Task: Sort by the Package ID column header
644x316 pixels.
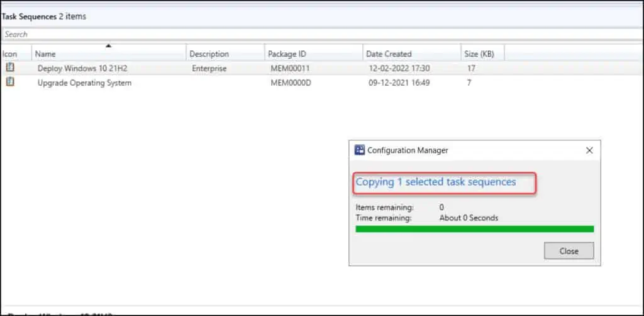Action: 314,54
